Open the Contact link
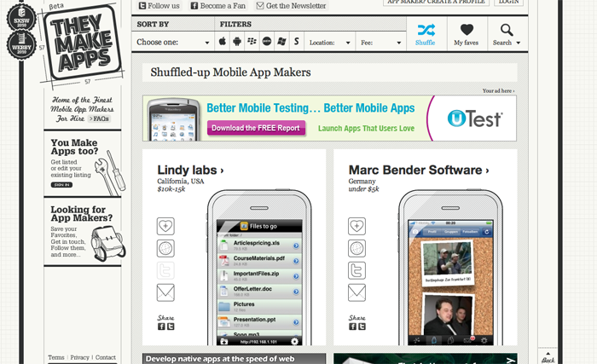This screenshot has height=364, width=597. pos(106,357)
